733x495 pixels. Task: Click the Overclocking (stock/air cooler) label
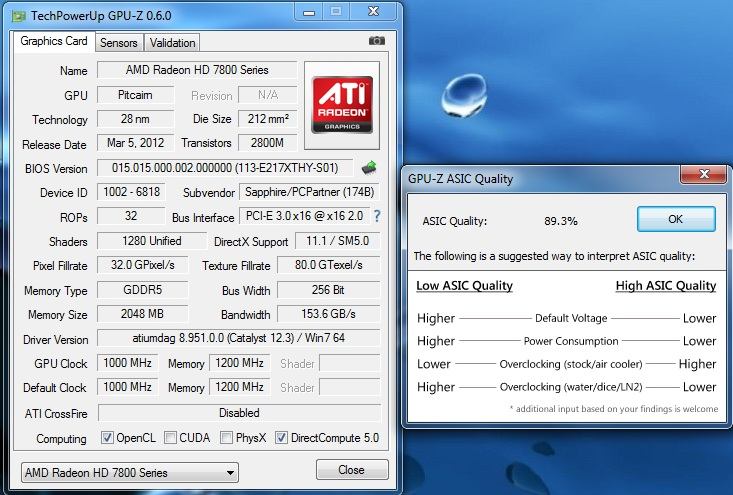[x=571, y=364]
